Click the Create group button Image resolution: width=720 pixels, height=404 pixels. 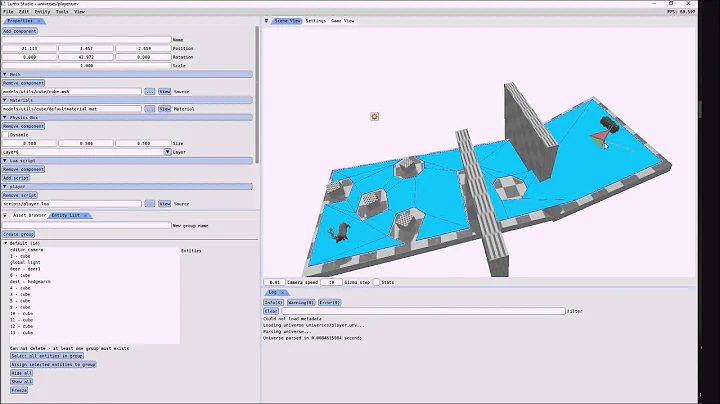point(18,234)
